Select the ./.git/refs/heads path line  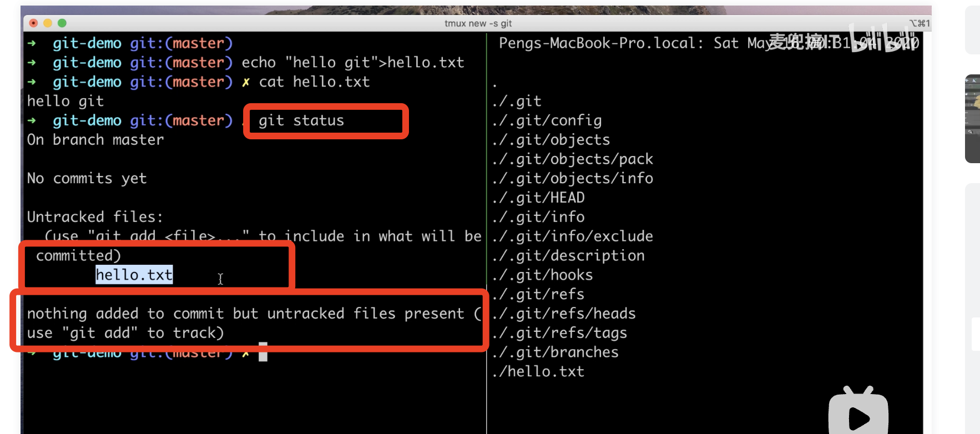click(564, 314)
